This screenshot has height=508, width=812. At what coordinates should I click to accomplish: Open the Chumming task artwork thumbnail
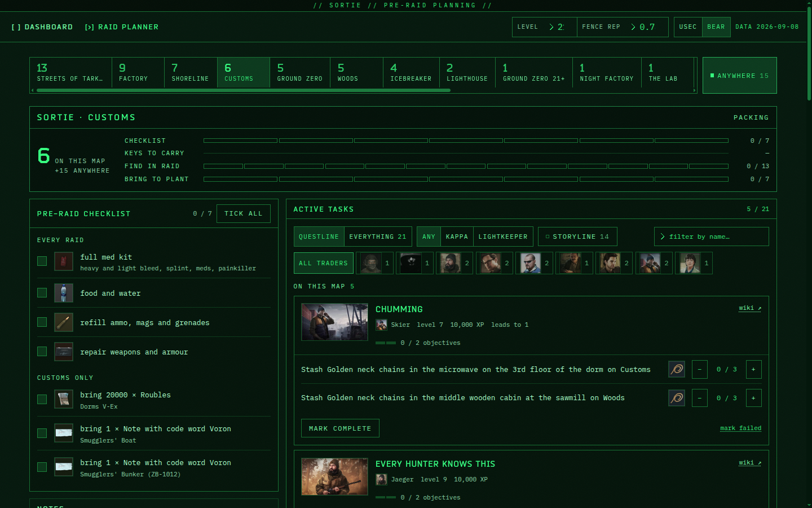334,322
